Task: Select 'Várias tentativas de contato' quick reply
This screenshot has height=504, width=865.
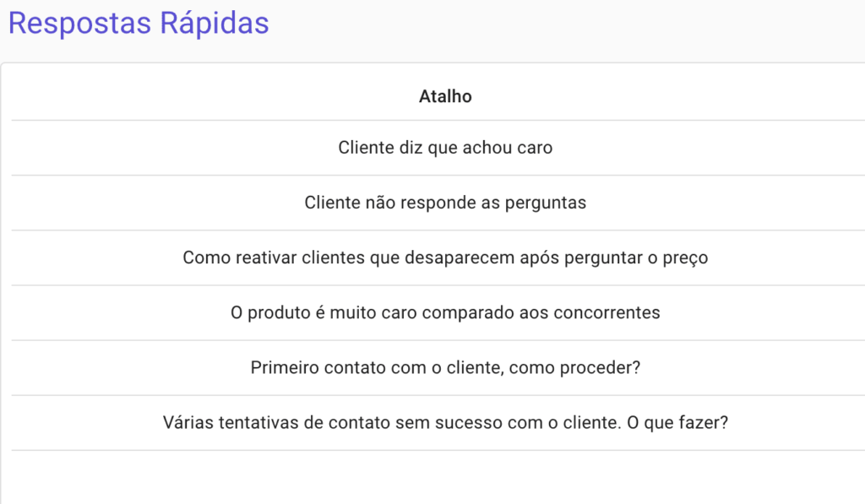Action: click(445, 423)
